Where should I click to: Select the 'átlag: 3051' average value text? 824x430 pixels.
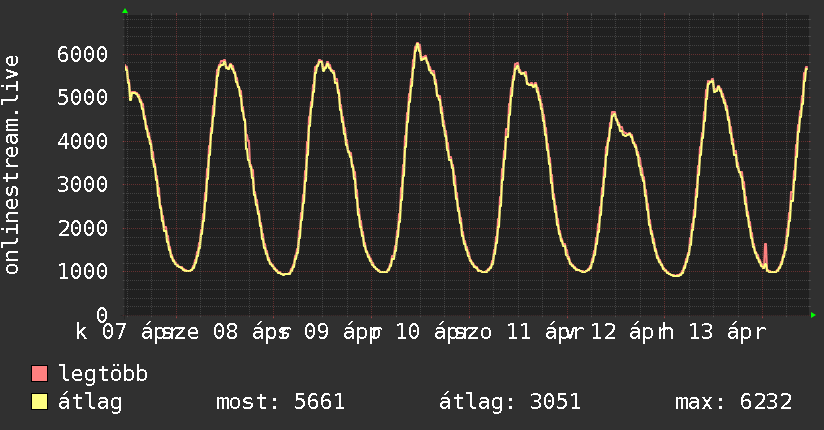tap(510, 403)
